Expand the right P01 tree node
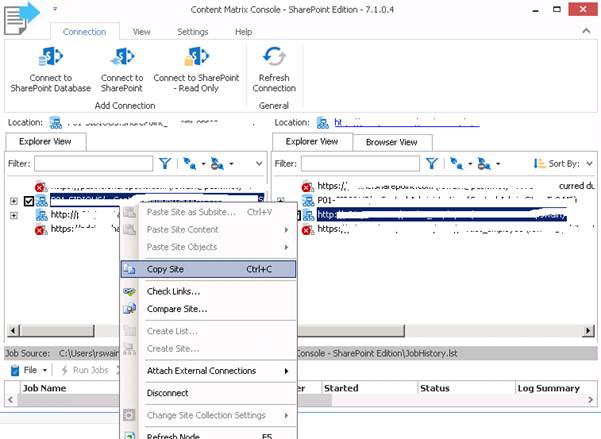This screenshot has height=439, width=601. click(x=281, y=200)
